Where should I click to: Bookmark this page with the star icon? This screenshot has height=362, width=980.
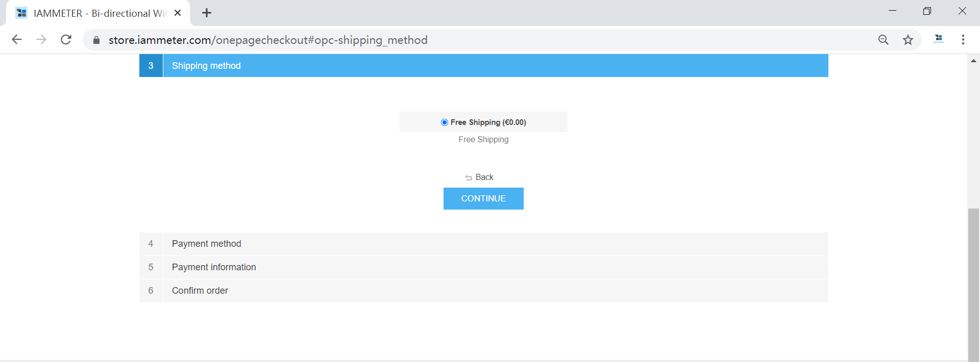(x=908, y=40)
